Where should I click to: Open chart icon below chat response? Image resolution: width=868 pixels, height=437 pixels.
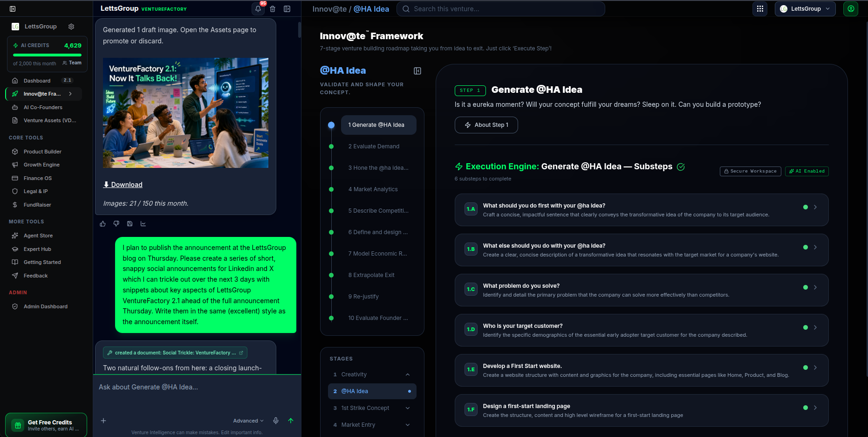[144, 224]
